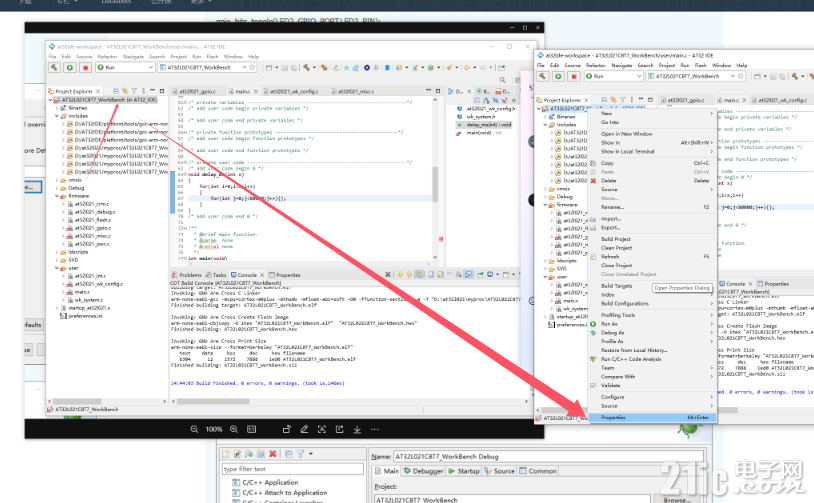Open the Project menu in right IDE

667,65
